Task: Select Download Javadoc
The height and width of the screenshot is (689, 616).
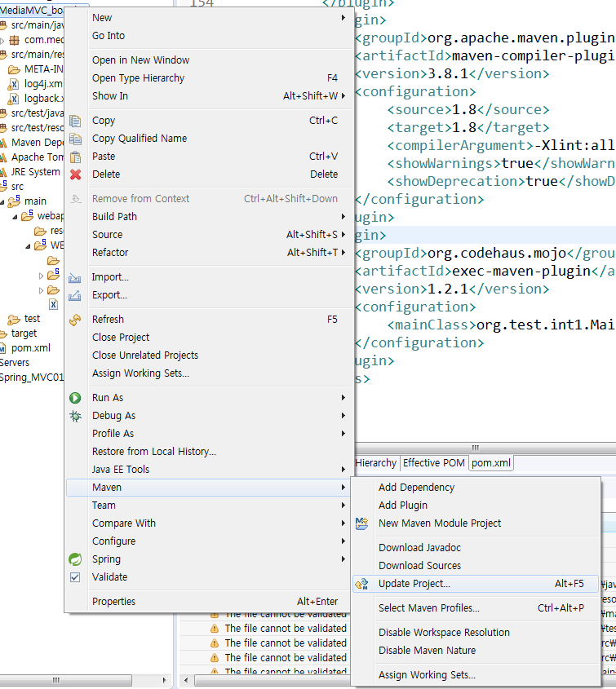Action: (476, 547)
